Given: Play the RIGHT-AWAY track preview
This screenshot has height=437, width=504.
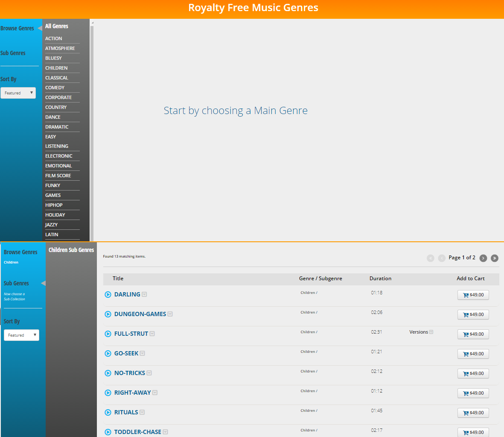Looking at the screenshot, I should click(x=108, y=393).
